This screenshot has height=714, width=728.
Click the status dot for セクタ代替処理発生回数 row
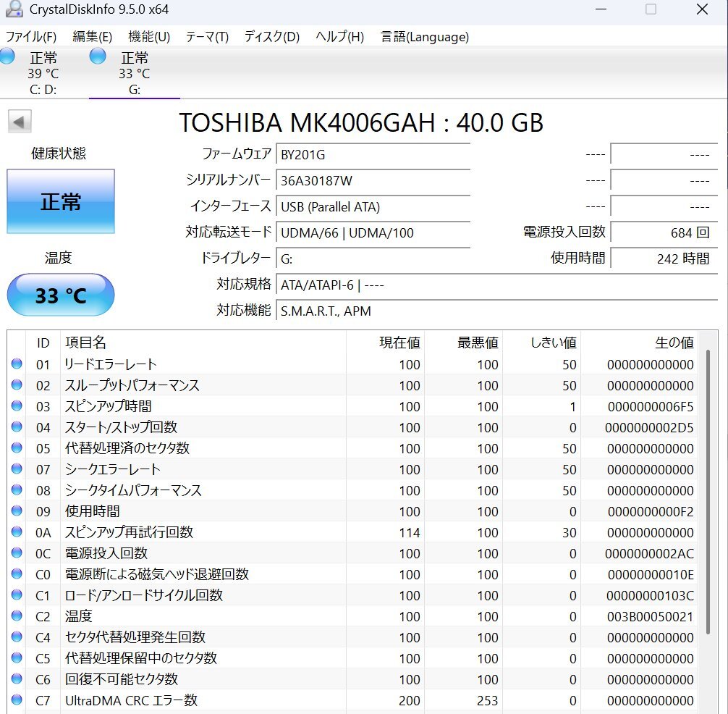(x=17, y=637)
